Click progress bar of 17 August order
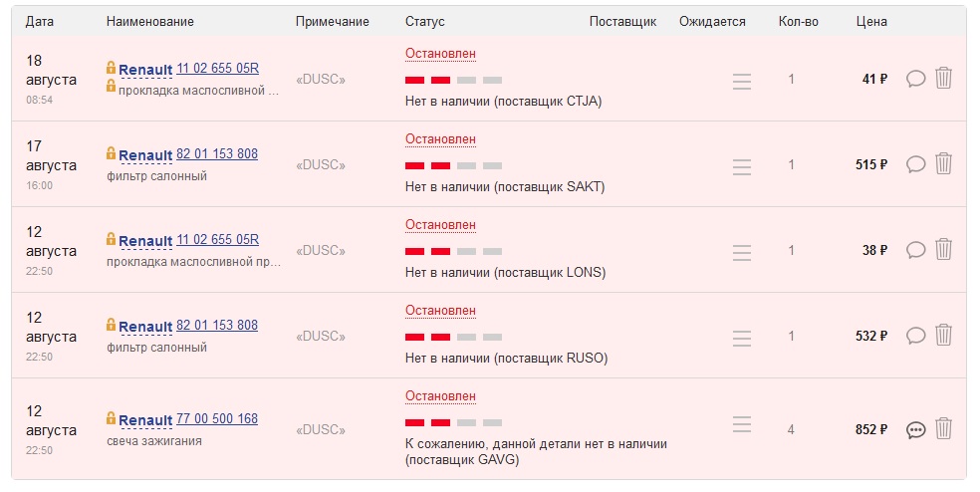 coord(453,165)
